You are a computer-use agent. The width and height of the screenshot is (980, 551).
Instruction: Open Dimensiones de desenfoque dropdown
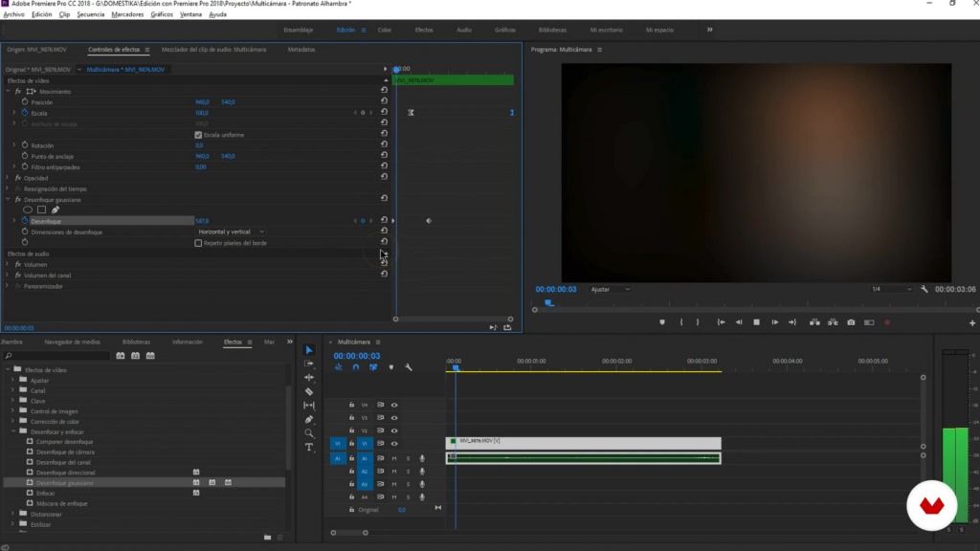tap(231, 231)
